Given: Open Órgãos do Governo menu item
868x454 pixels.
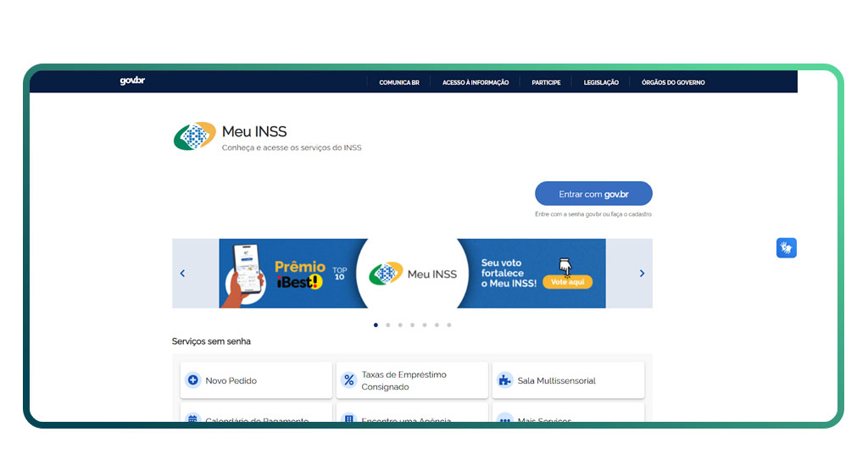Looking at the screenshot, I should pyautogui.click(x=673, y=82).
